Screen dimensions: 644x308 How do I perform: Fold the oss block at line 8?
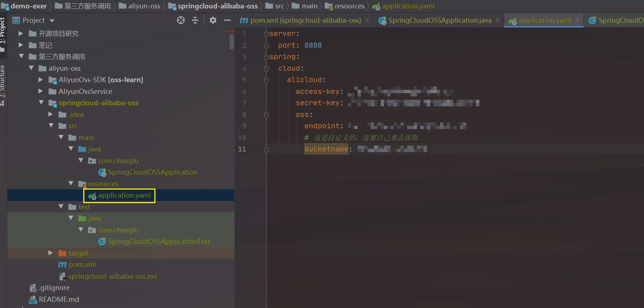pos(266,115)
